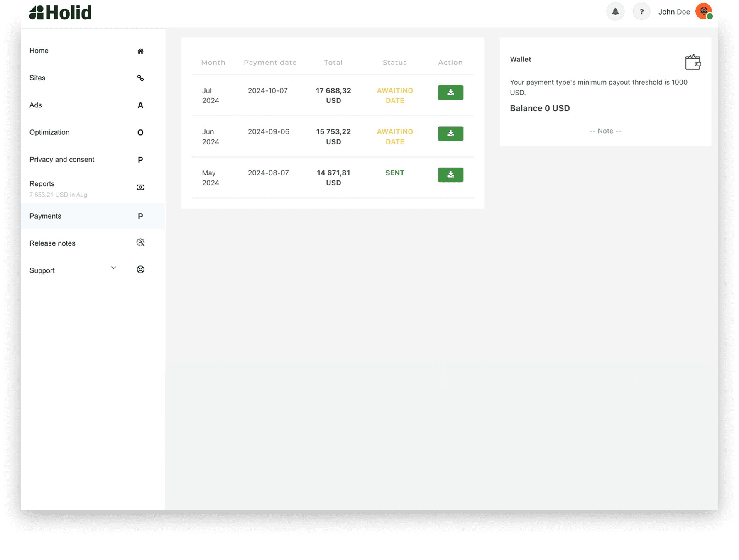This screenshot has width=739, height=560.
Task: Click the 2024-08-07 payment date
Action: tap(268, 173)
